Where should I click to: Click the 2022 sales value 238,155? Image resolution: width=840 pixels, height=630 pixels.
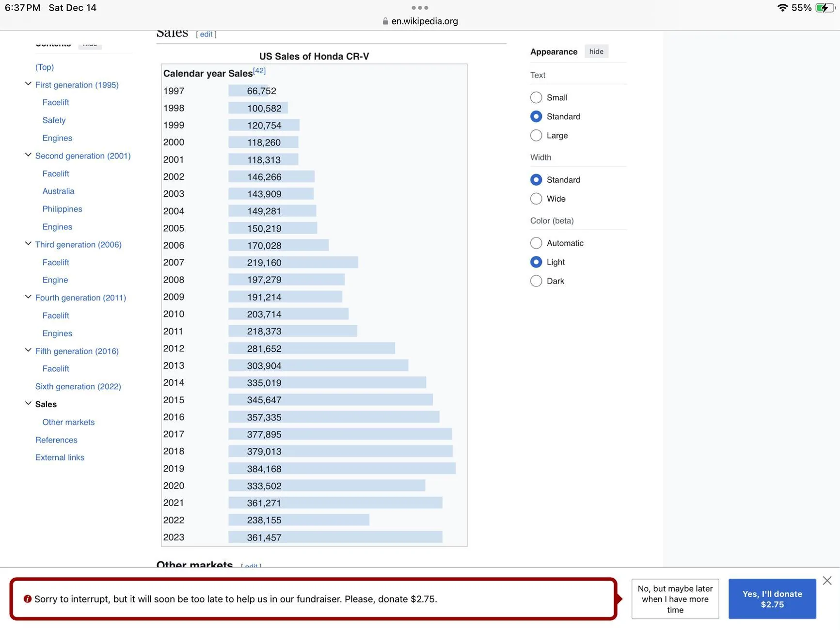pos(264,520)
